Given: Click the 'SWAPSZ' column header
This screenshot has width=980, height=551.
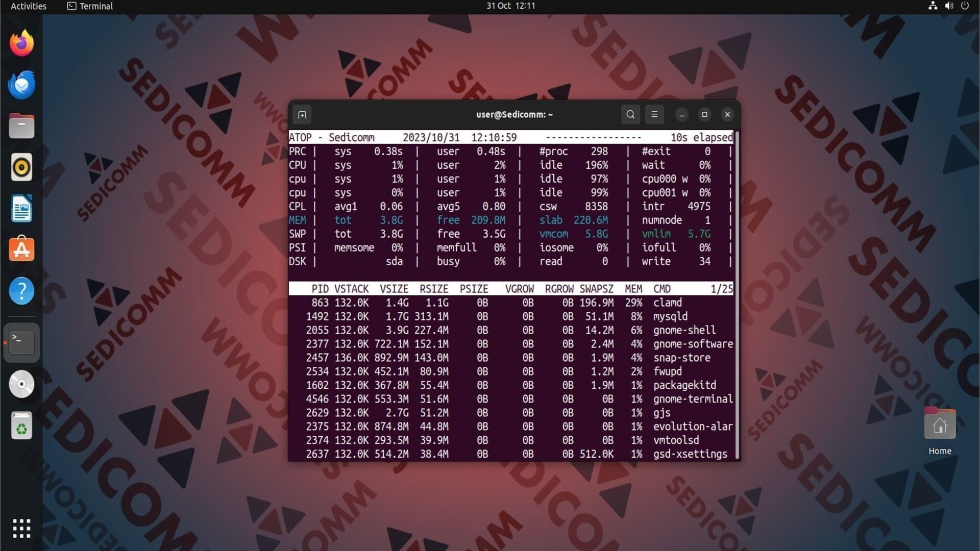Looking at the screenshot, I should (596, 289).
